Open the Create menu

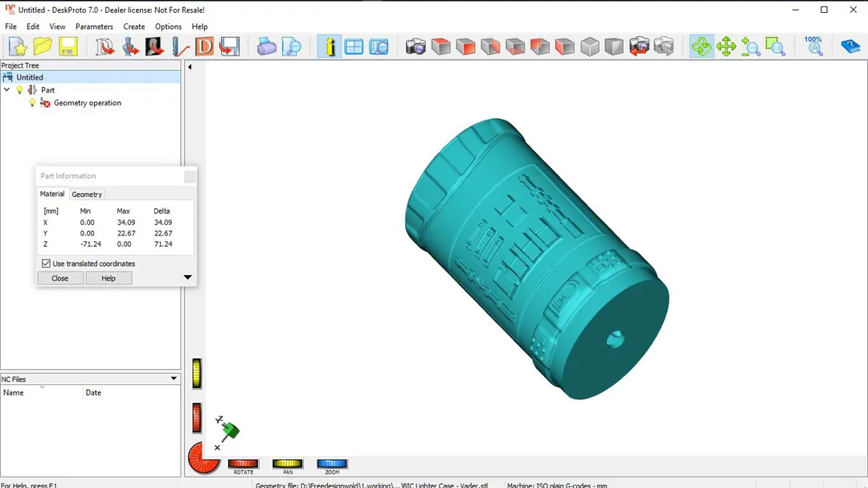(x=134, y=27)
